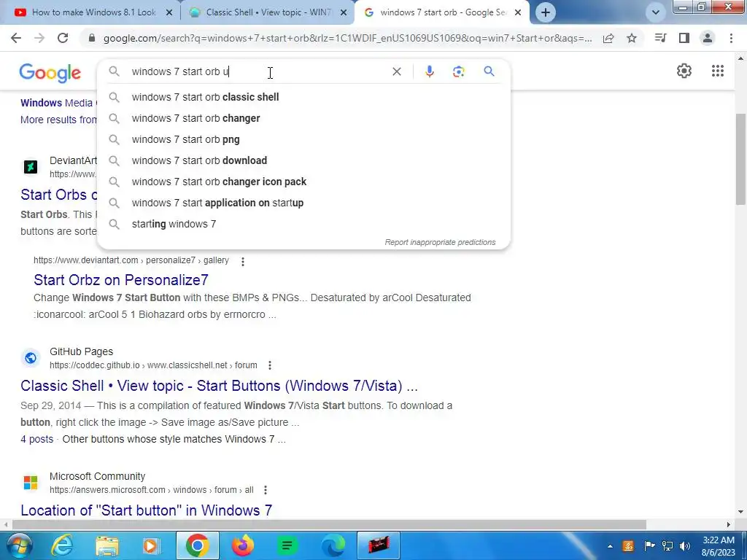Choose suggestion 'windows 7 start orb download'

tap(303, 160)
